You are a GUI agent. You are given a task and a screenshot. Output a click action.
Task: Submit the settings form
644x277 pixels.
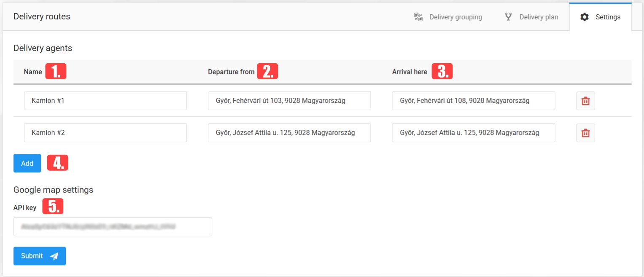(x=40, y=256)
